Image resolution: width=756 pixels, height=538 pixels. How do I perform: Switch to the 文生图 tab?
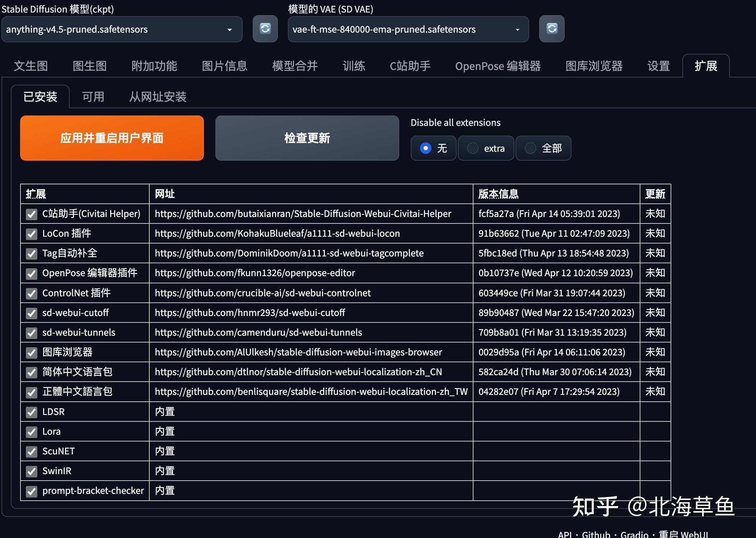(31, 66)
